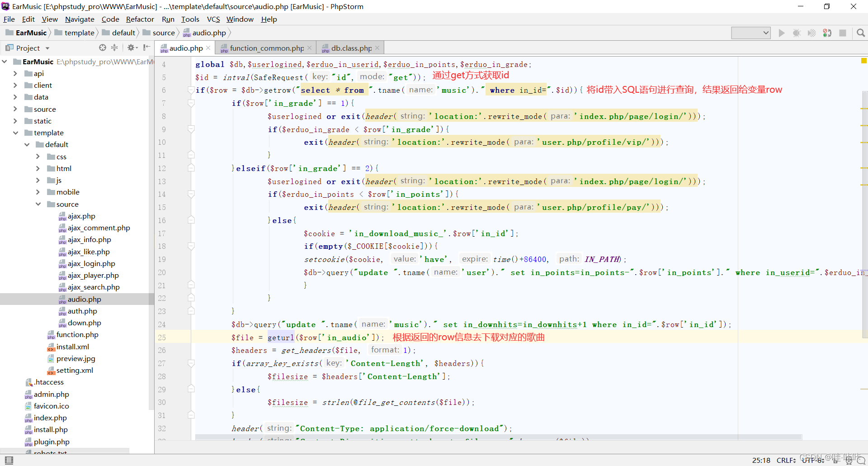Click audio.php breadcrumb in navigation bar
The image size is (868, 466).
tap(204, 33)
